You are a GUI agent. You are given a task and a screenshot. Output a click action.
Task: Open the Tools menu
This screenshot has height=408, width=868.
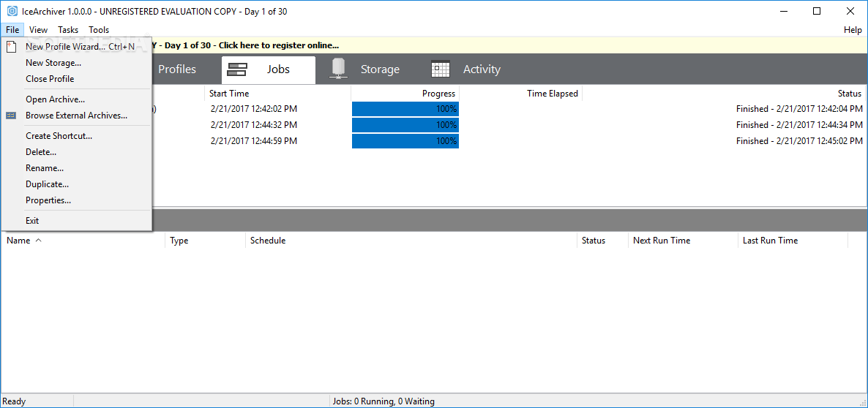tap(99, 30)
